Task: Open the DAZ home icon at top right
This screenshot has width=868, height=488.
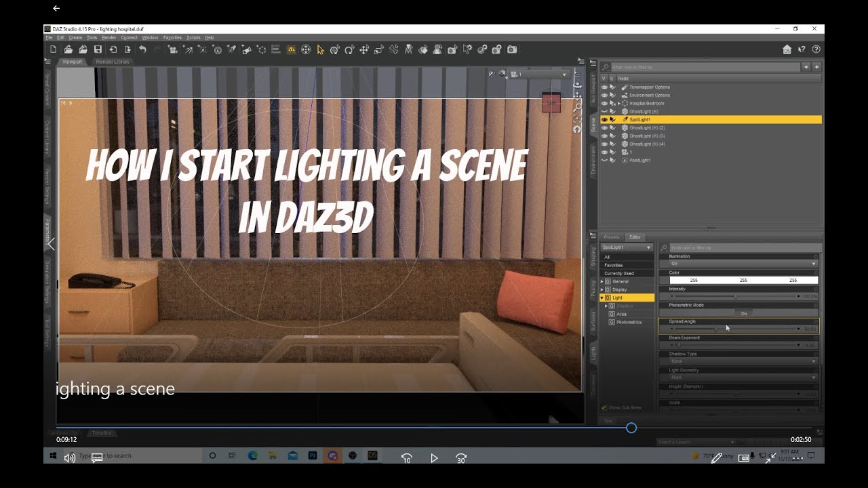Action: (787, 49)
